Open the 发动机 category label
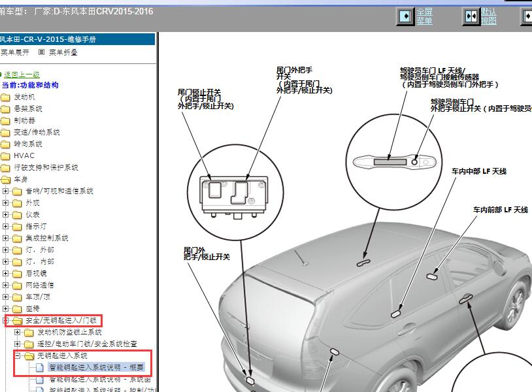The width and height of the screenshot is (532, 392). (24, 97)
